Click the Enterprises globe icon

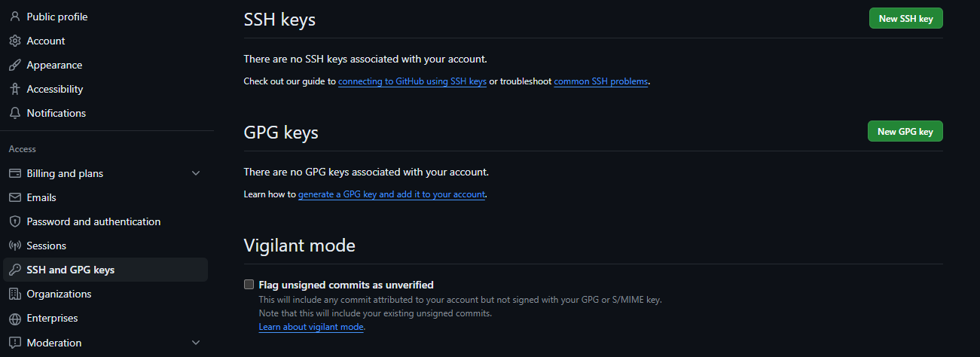(14, 318)
